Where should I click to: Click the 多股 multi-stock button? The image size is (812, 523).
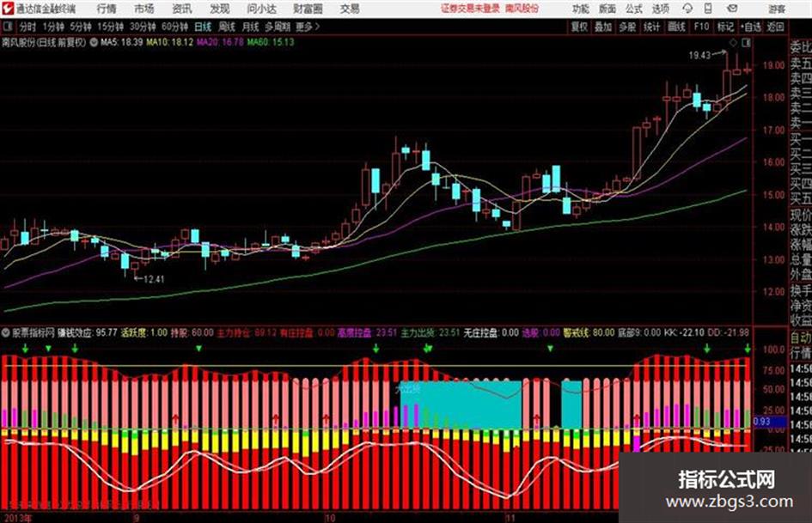click(x=627, y=27)
